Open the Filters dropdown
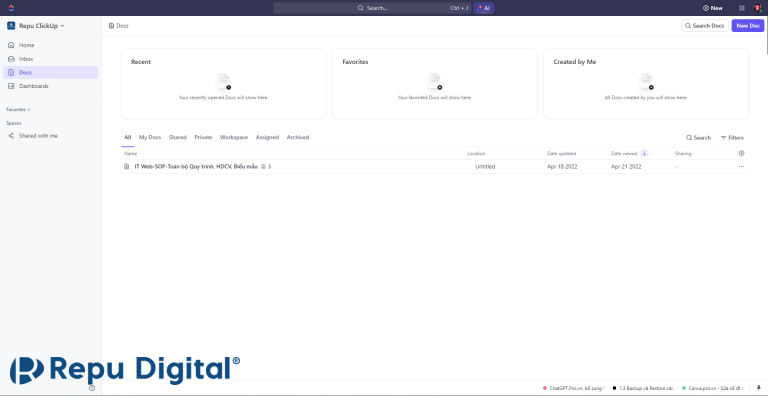The width and height of the screenshot is (768, 396). (732, 138)
